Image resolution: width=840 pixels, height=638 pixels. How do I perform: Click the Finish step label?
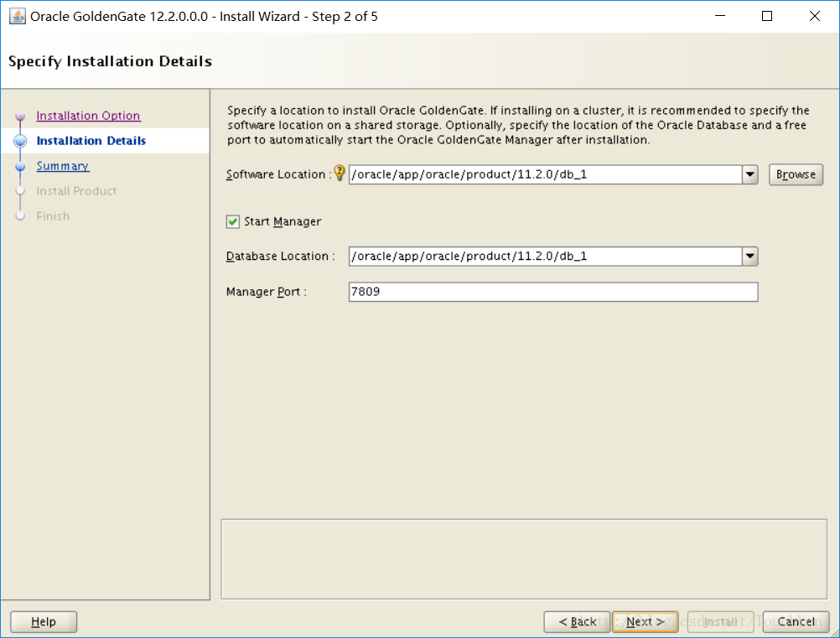[53, 216]
